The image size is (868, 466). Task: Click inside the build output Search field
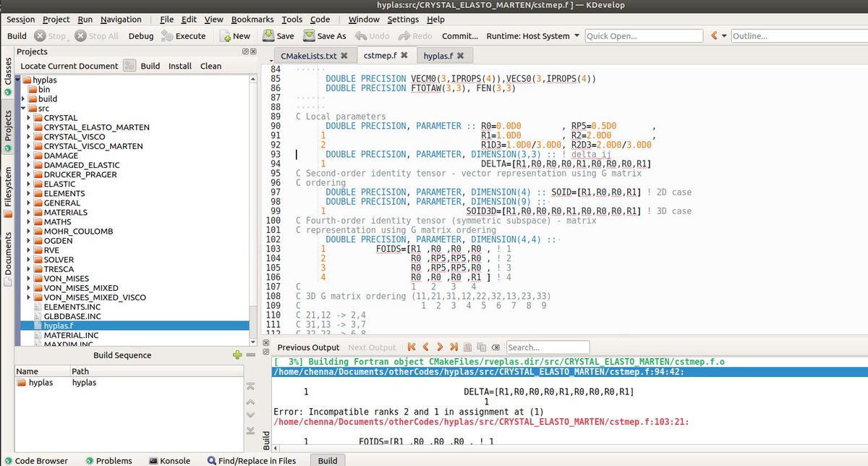548,347
